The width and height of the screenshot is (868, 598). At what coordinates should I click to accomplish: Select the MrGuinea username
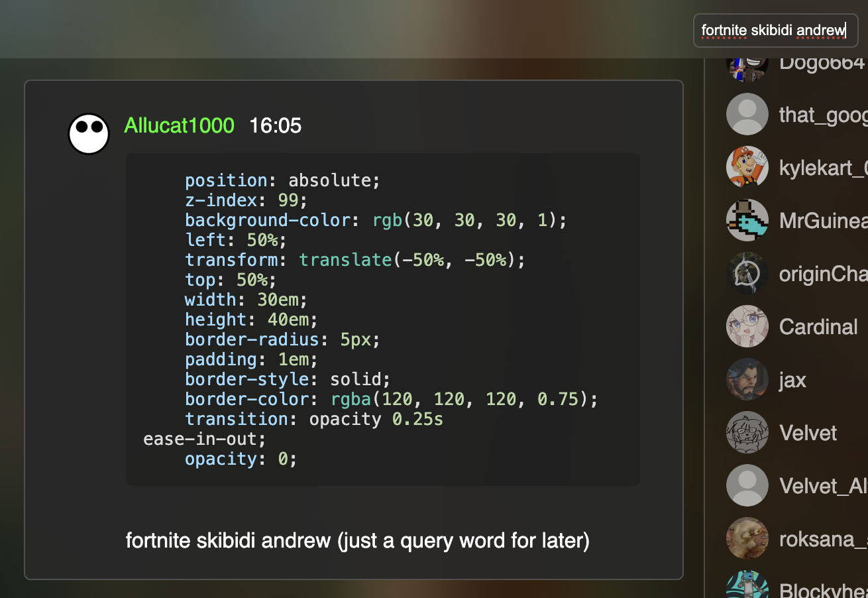824,221
